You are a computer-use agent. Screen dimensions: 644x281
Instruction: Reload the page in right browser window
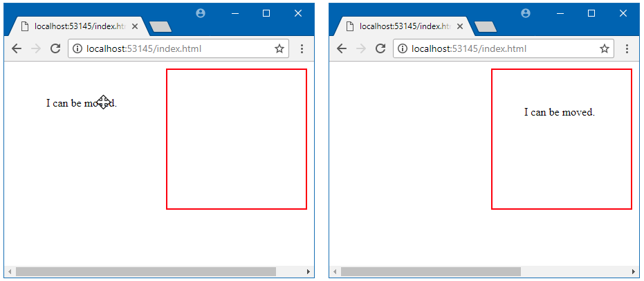click(x=380, y=49)
